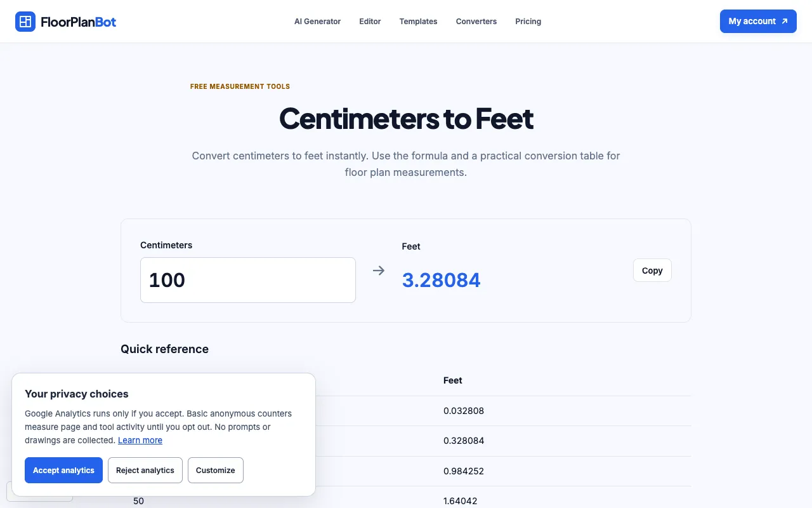Click the arrow icon in My account
This screenshot has width=812, height=508.
[x=785, y=21]
